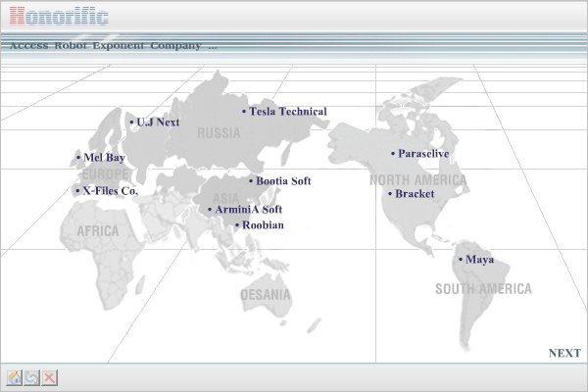Open the Tesla Technical company link
Screen dimensions: 588x392
[x=284, y=112]
